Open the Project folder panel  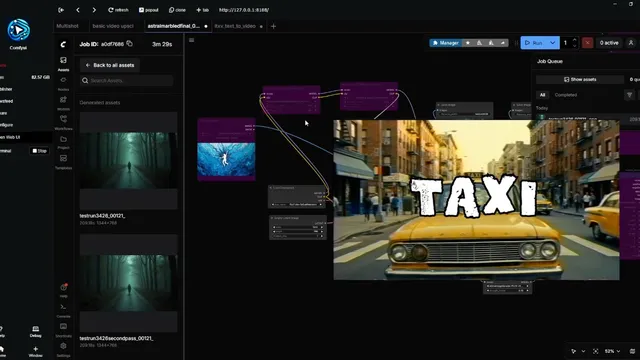click(63, 142)
